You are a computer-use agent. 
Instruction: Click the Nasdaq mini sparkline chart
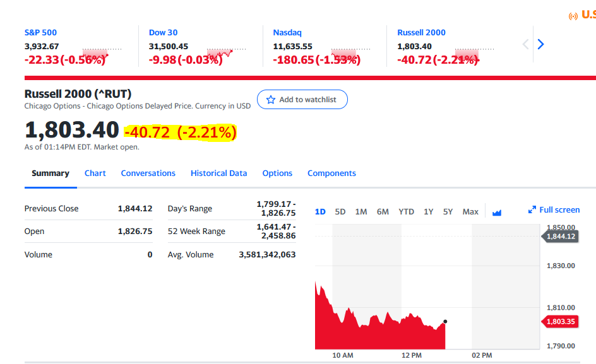pos(350,56)
